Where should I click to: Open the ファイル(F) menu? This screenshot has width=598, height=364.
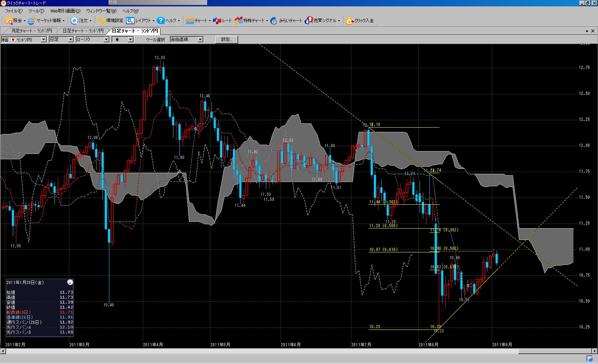click(14, 11)
